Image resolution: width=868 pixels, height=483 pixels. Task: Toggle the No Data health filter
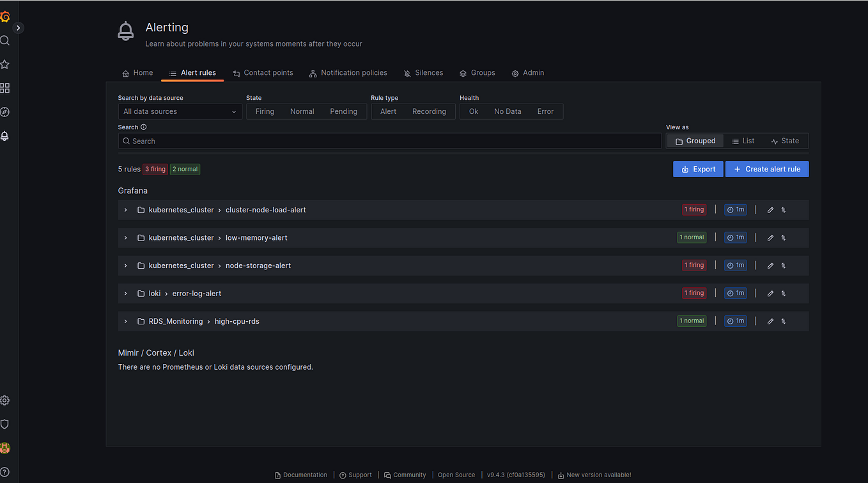pyautogui.click(x=507, y=111)
